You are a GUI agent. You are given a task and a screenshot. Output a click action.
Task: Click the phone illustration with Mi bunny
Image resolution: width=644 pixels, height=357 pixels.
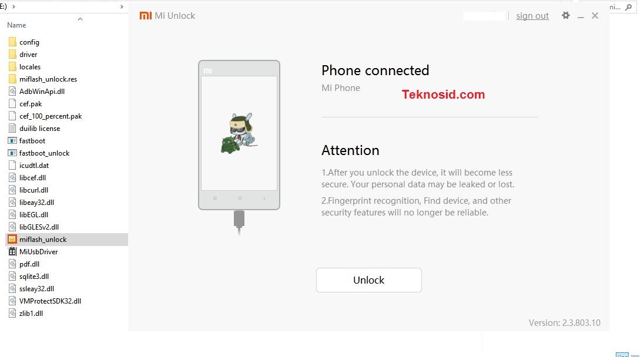click(239, 135)
